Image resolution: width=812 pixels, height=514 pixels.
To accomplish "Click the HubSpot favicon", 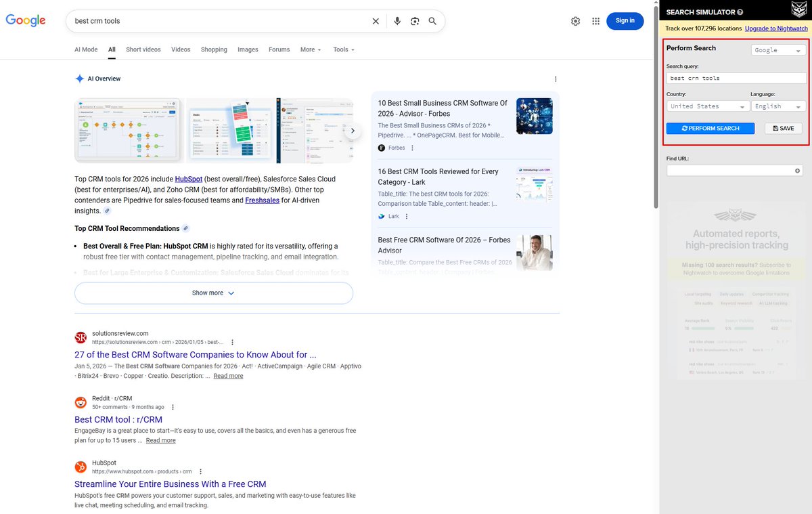I will click(x=81, y=467).
